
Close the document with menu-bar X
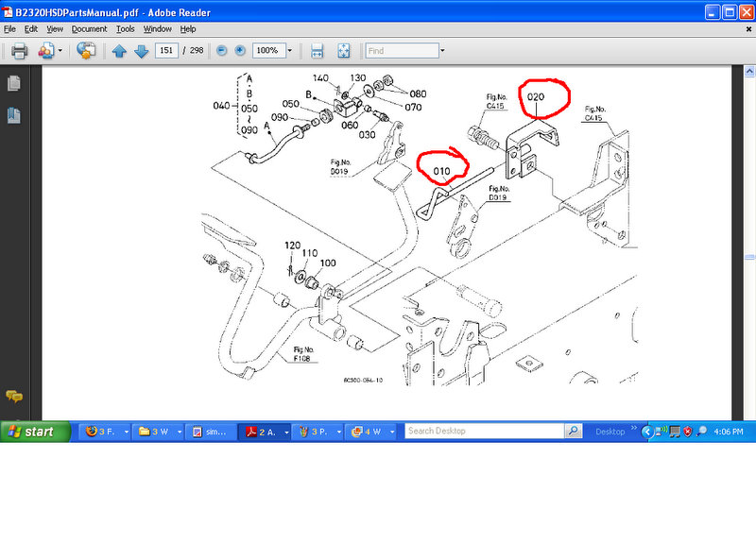748,29
